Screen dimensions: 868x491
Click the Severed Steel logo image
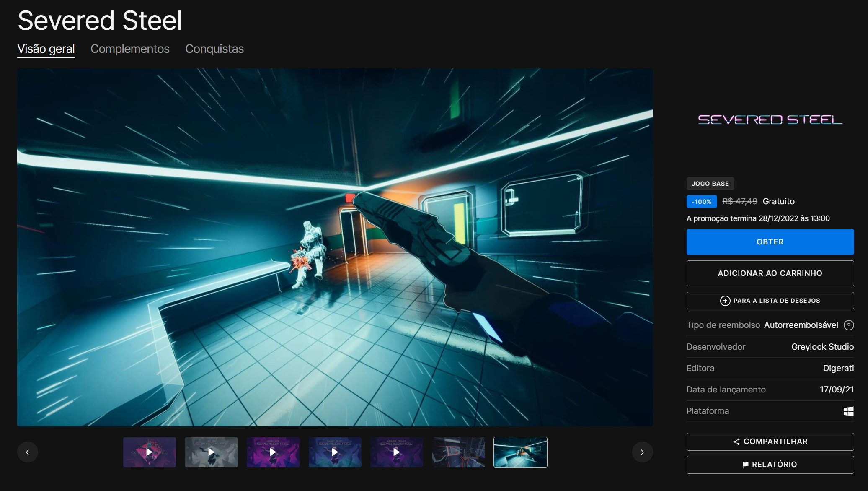coord(770,120)
